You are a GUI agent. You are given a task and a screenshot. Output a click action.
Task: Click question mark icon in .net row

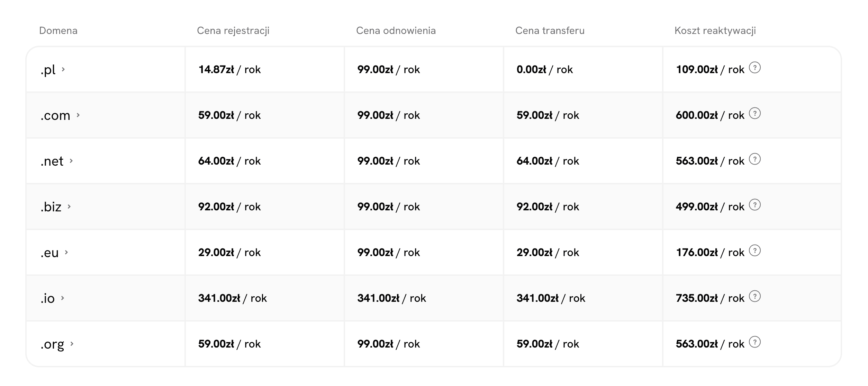click(754, 159)
